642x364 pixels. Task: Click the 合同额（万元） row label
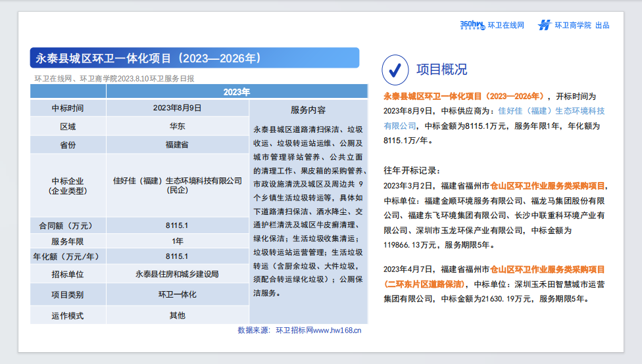point(68,226)
